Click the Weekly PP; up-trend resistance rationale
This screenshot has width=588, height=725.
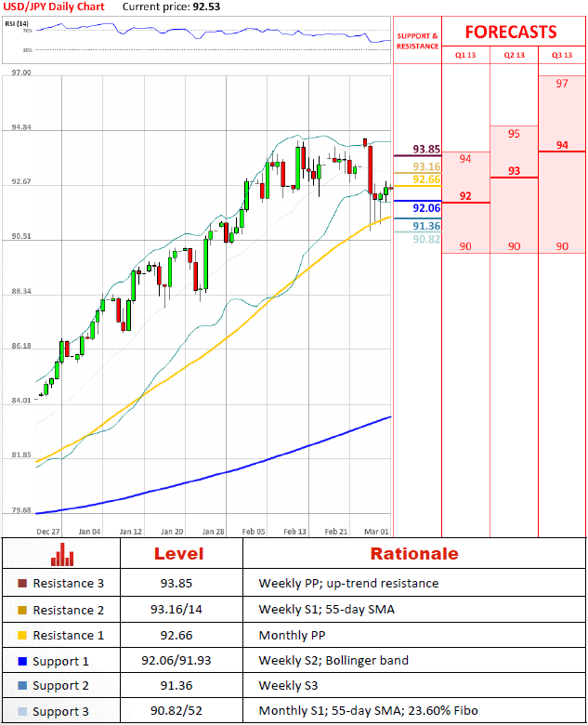point(348,584)
